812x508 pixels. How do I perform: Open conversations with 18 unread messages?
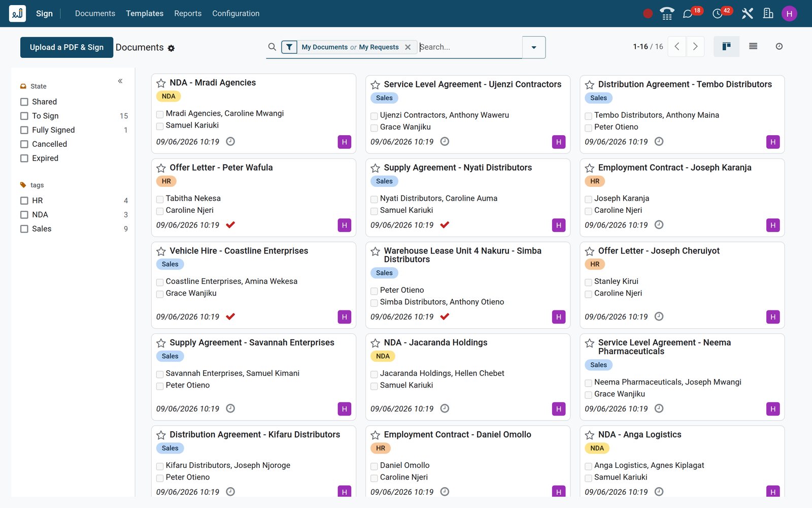pyautogui.click(x=688, y=14)
